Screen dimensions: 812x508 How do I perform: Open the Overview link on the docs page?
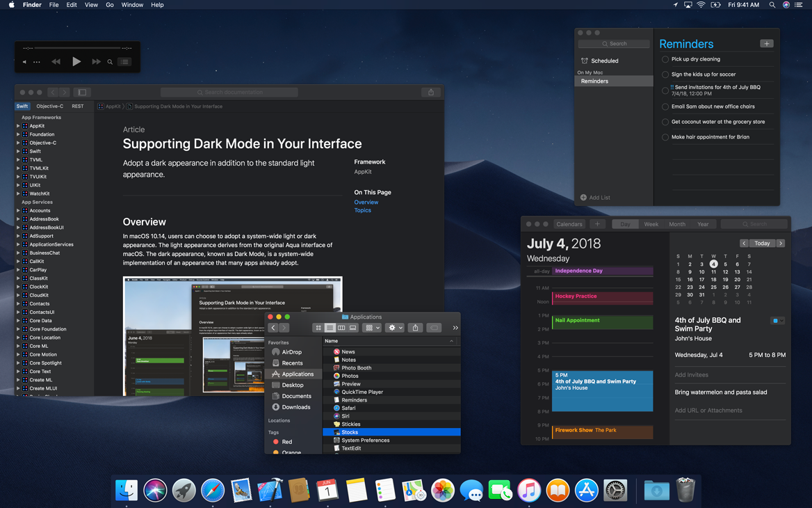tap(366, 202)
